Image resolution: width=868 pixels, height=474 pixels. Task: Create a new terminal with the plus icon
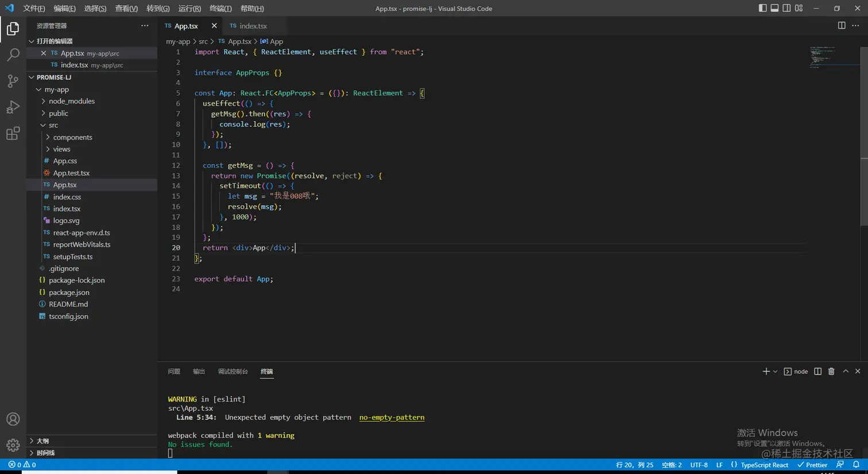766,371
